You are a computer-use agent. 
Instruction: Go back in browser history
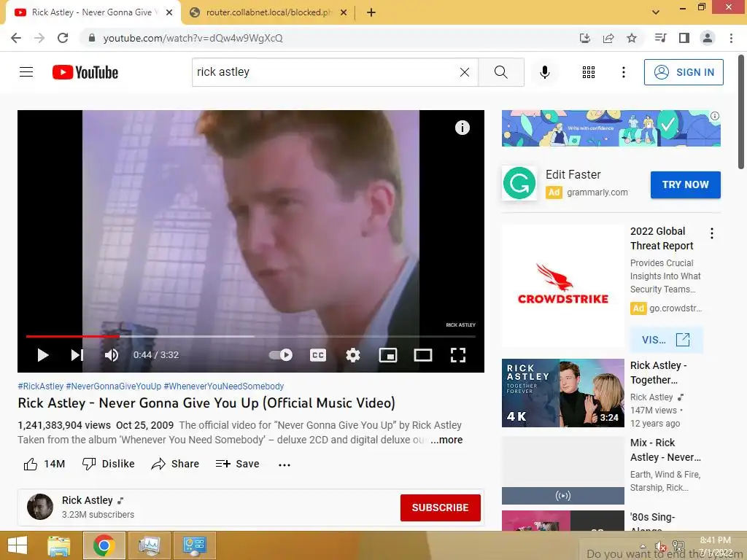coord(16,38)
